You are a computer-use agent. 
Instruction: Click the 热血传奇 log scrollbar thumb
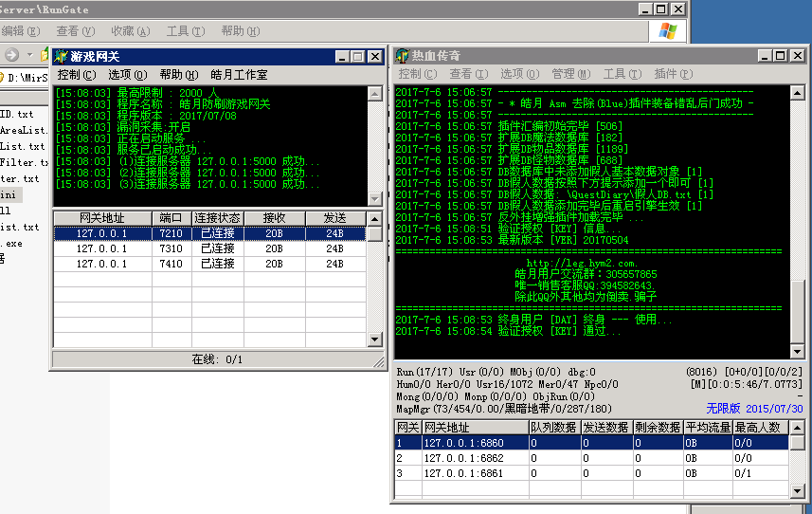(798, 312)
